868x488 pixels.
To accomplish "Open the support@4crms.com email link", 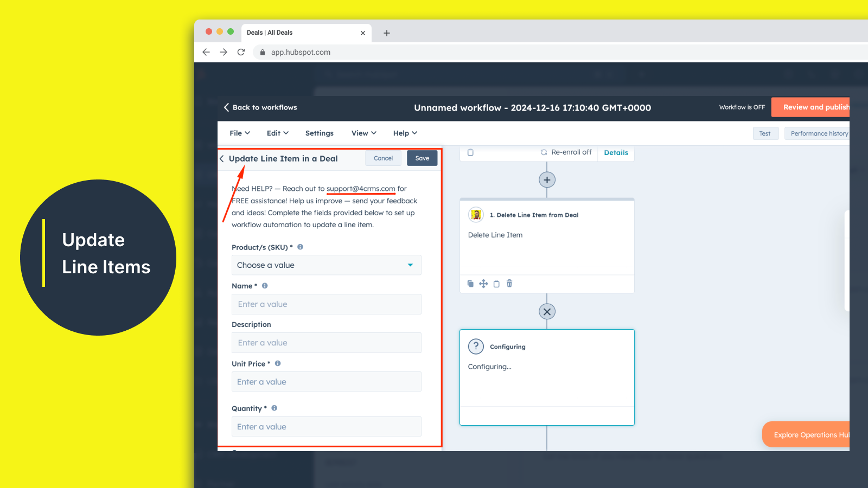I will point(361,189).
